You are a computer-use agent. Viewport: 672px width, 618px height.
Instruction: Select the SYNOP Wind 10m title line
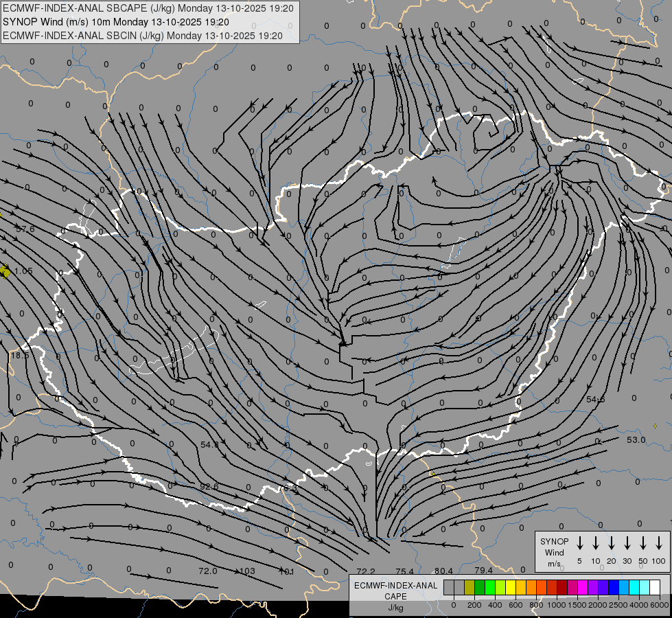[116, 22]
